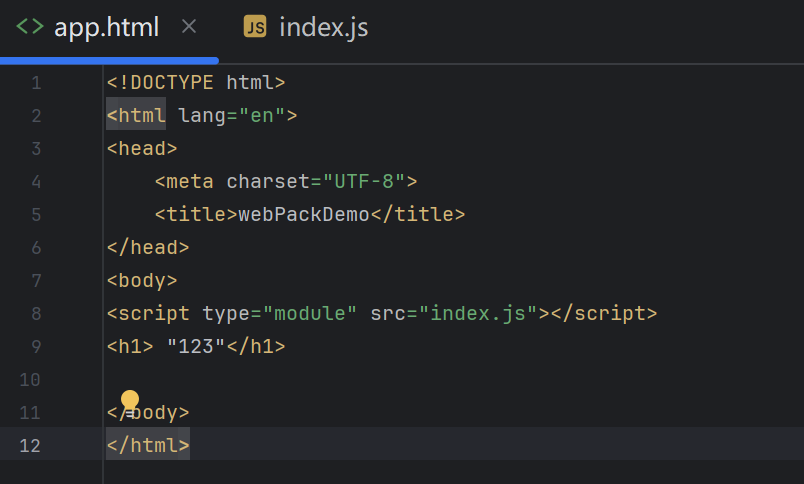Click the JS file icon on index.js tab
The height and width of the screenshot is (484, 804).
click(255, 27)
